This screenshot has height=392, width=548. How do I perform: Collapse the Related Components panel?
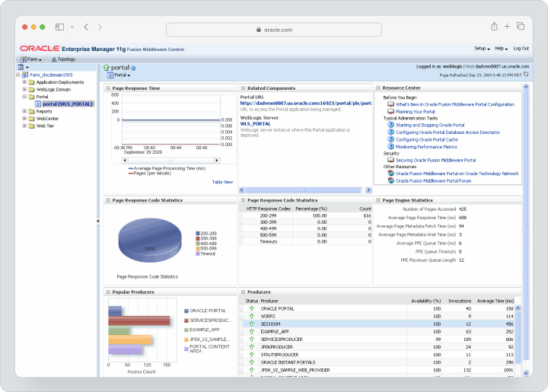[x=244, y=88]
